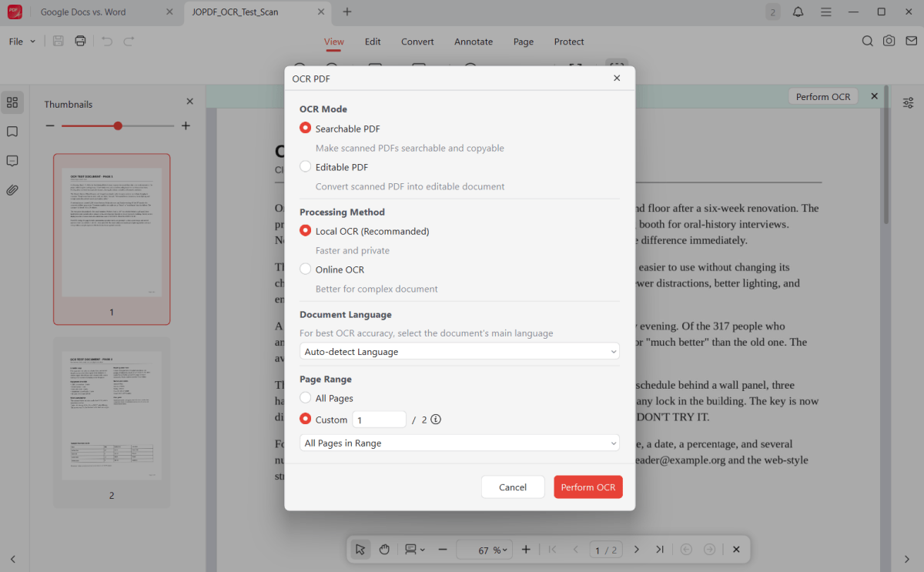Viewport: 924px width, 572px height.
Task: Open Auto-detect Language dropdown
Action: (460, 352)
